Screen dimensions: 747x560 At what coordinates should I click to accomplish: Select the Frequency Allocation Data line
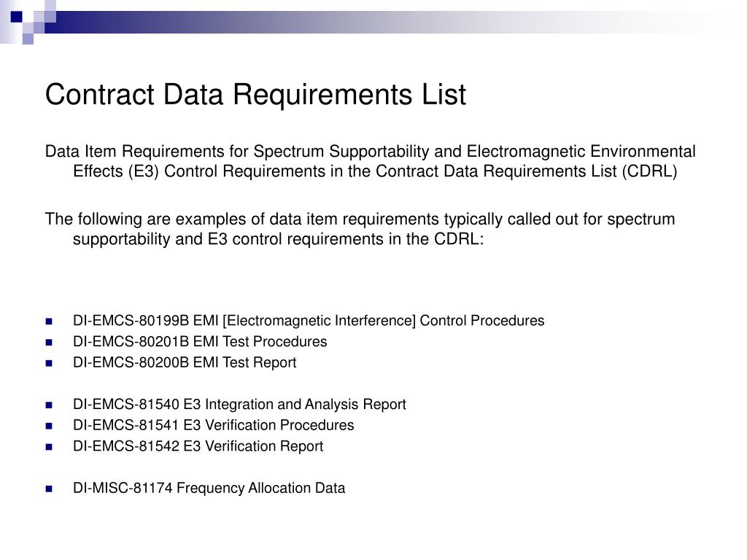pyautogui.click(x=209, y=489)
